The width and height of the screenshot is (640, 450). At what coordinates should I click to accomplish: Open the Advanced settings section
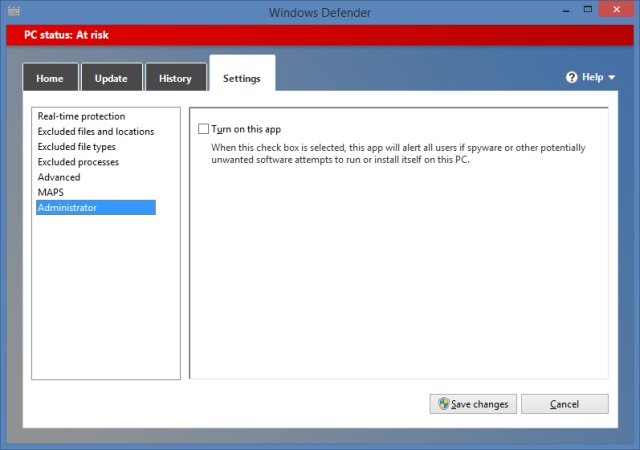59,177
